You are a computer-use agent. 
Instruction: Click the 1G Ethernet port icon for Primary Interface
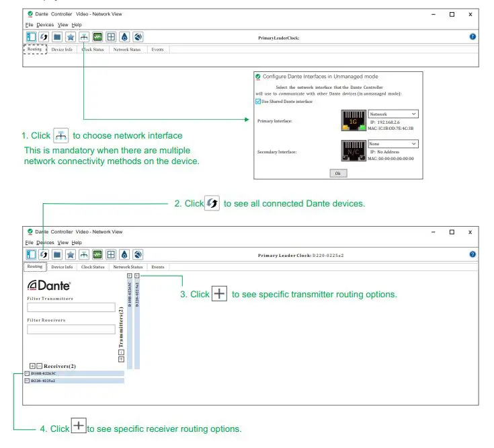(x=354, y=120)
